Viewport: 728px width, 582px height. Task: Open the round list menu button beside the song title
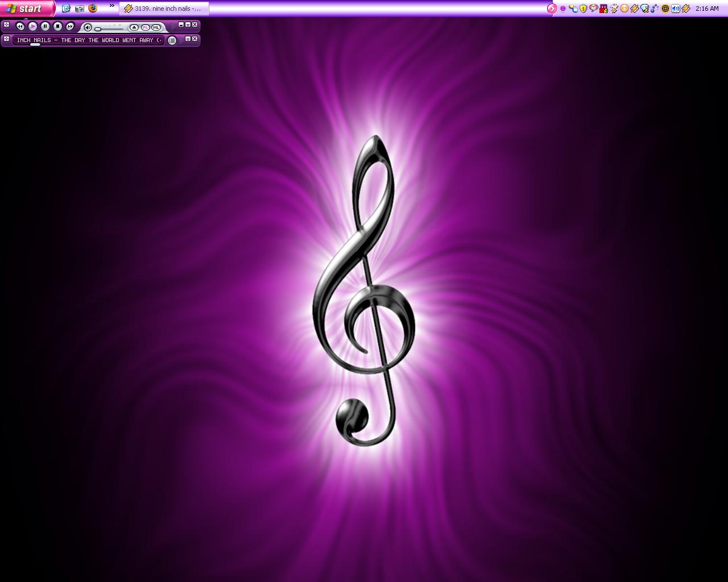(172, 40)
